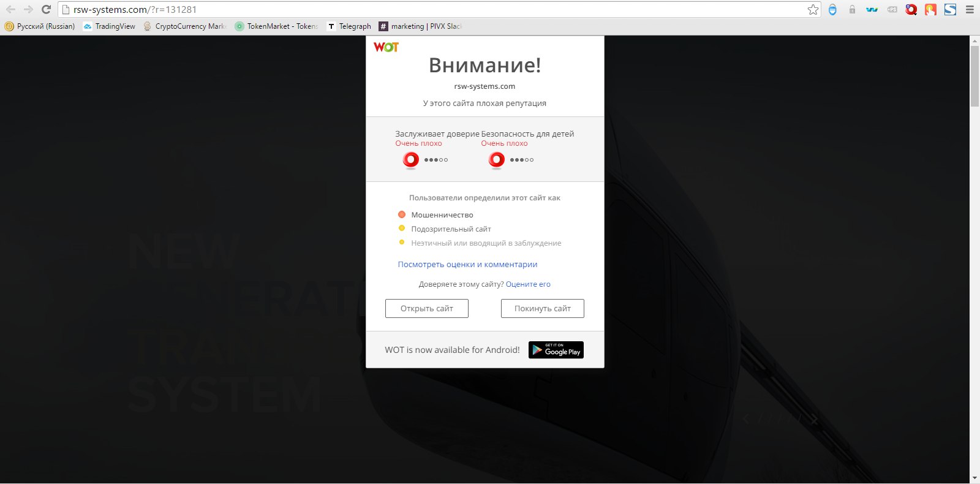
Task: Click the Неэтичный или вводящий в заблуждение label
Action: pyautogui.click(x=486, y=243)
